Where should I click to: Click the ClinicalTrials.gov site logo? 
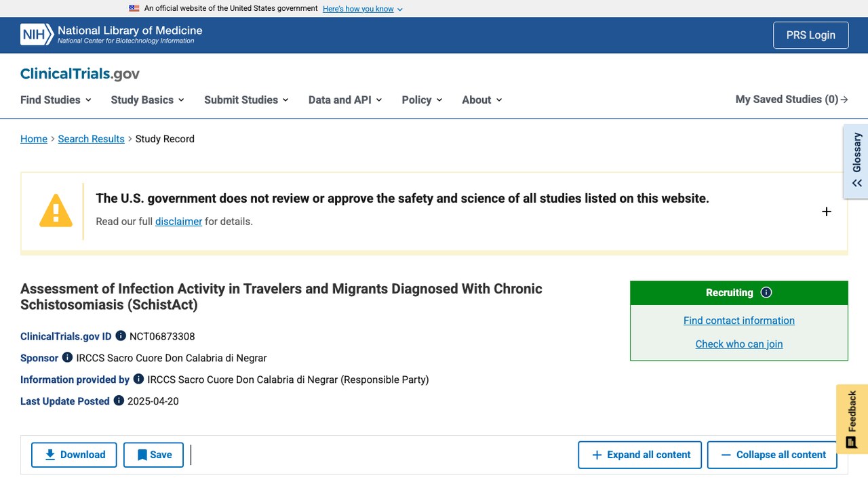tap(80, 74)
